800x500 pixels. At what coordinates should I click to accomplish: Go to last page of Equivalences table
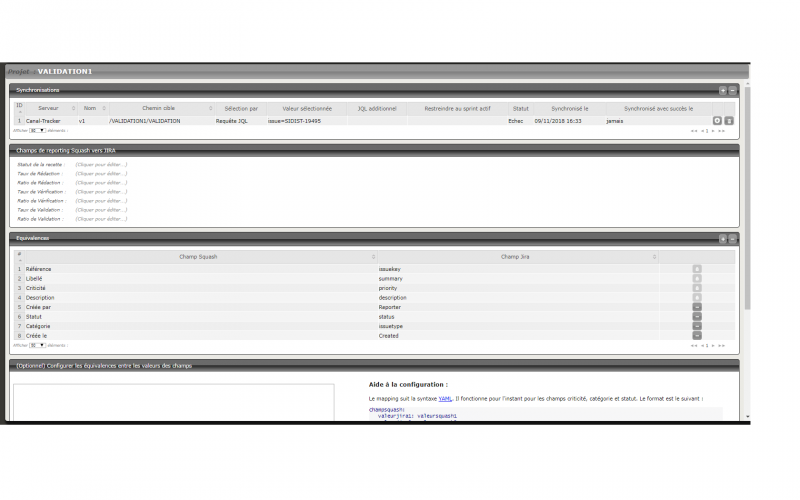[721, 345]
